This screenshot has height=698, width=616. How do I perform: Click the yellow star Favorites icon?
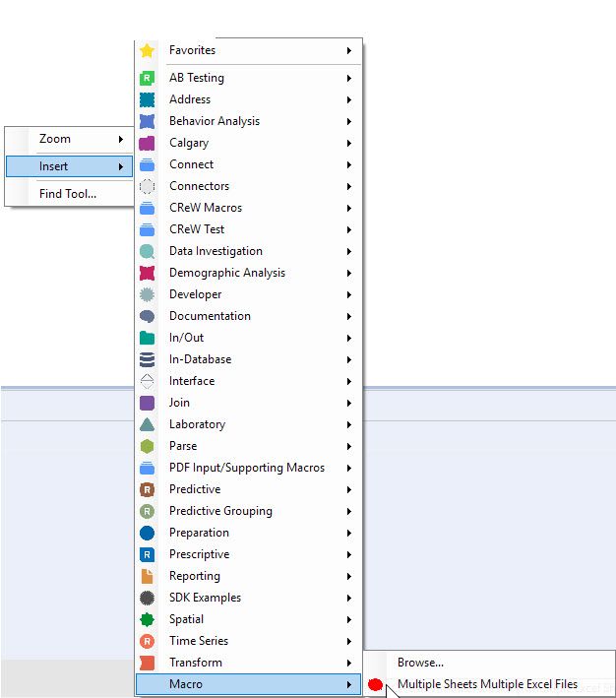click(x=147, y=50)
